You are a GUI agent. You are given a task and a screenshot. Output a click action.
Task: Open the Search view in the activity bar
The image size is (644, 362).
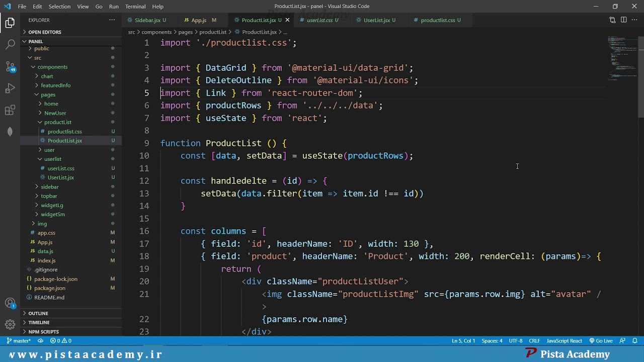tap(10, 44)
